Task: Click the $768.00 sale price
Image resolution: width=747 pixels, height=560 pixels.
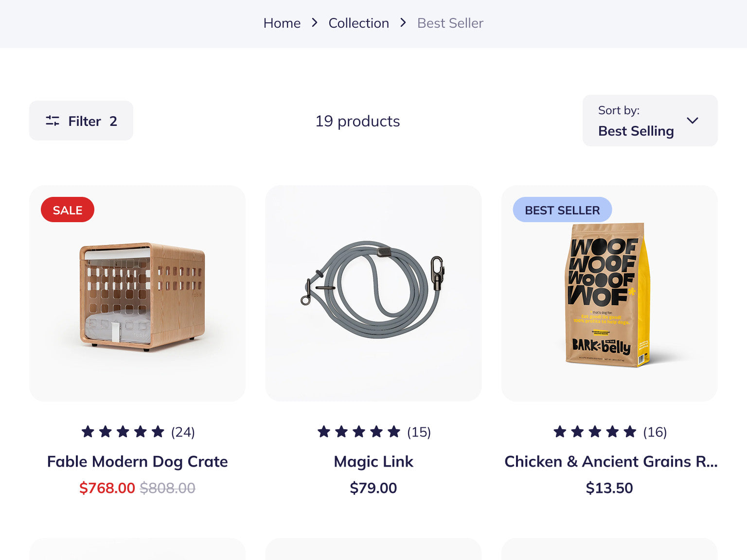Action: (x=107, y=488)
